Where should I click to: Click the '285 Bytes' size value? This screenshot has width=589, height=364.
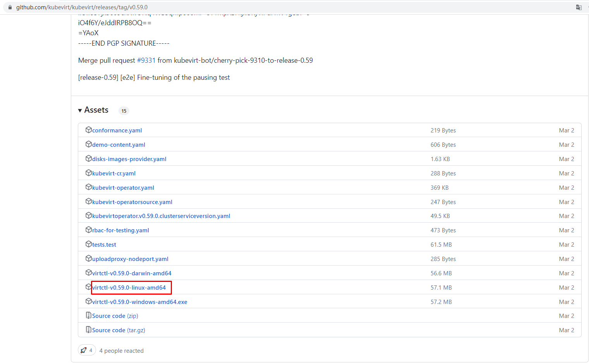(443, 259)
